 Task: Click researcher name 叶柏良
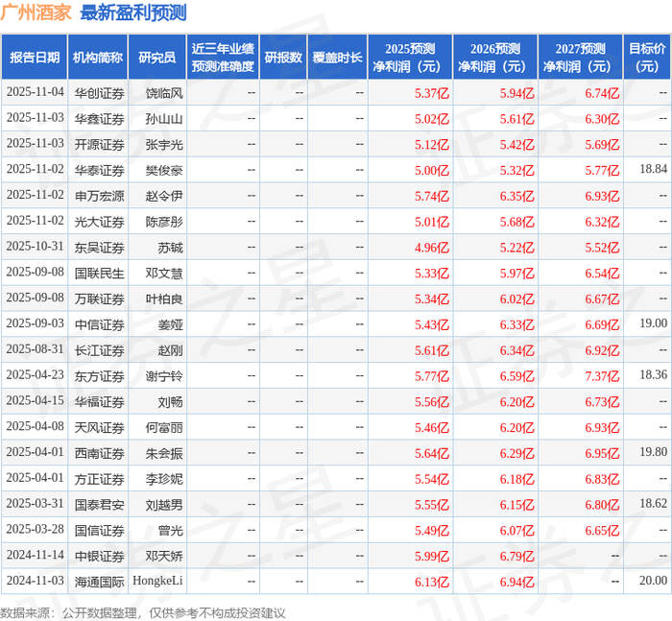164,299
